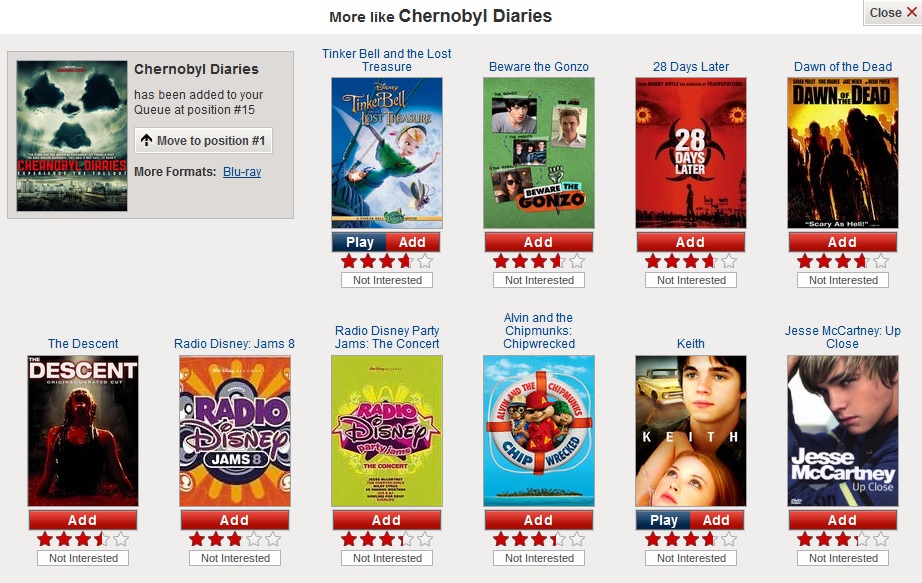Give Jesse McCartney: Up Close five stars
Viewport: 922px width, 583px height.
coord(880,539)
